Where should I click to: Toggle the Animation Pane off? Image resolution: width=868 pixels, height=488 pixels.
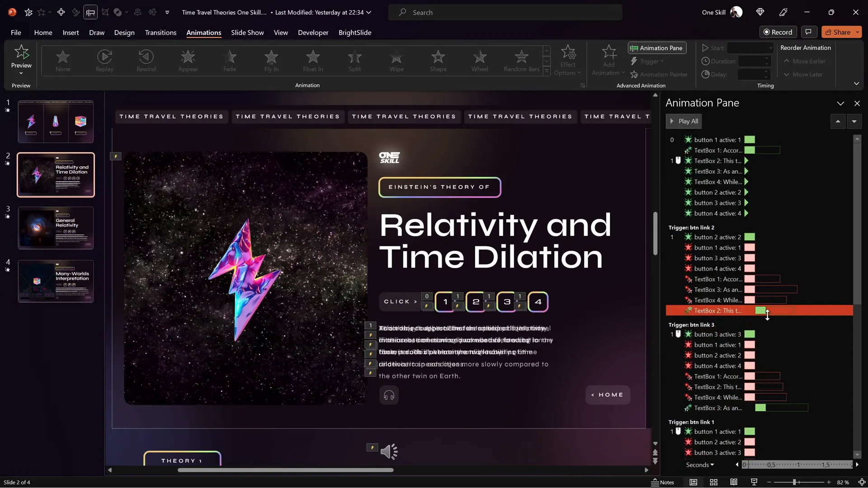coord(656,48)
